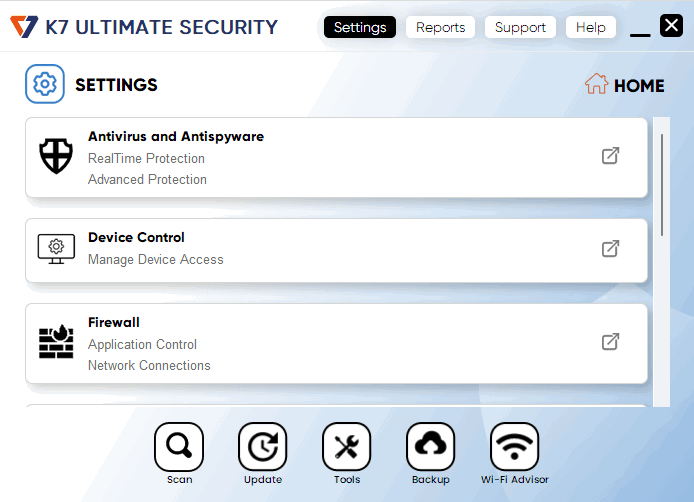Screen dimensions: 694x502
Task: Open the Support tab
Action: (520, 27)
